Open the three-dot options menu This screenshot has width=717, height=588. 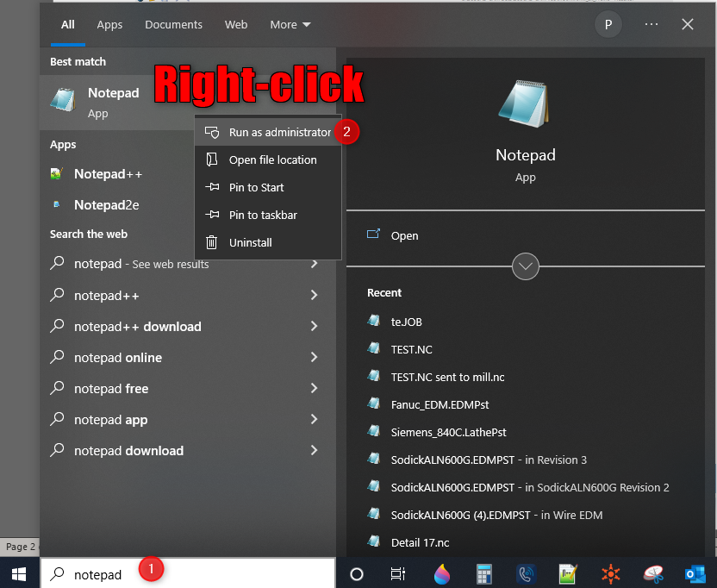652,25
